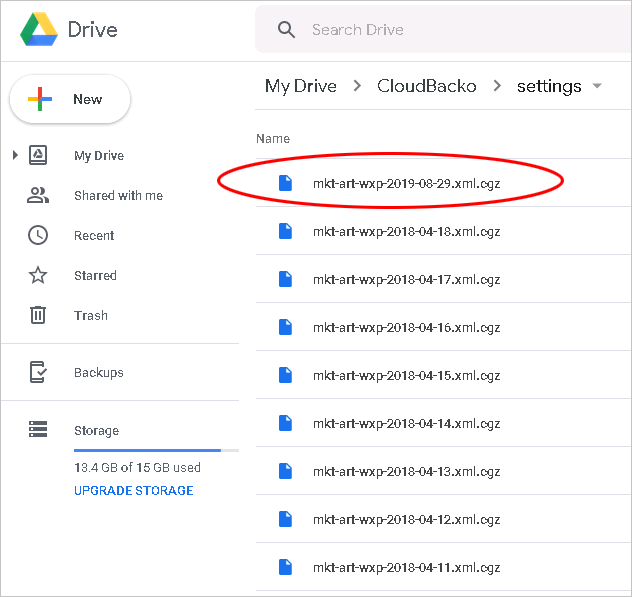Click file icon of mkt-art-wxp-2018-04-18.xml.cgz
The width and height of the screenshot is (632, 597).
(x=285, y=231)
